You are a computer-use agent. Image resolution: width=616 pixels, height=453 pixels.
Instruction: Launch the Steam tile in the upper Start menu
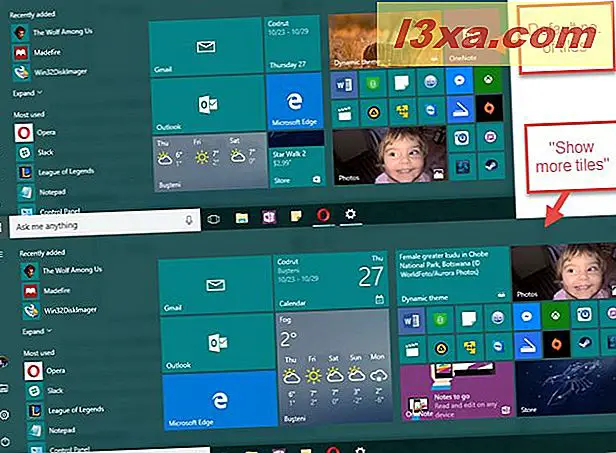[491, 165]
